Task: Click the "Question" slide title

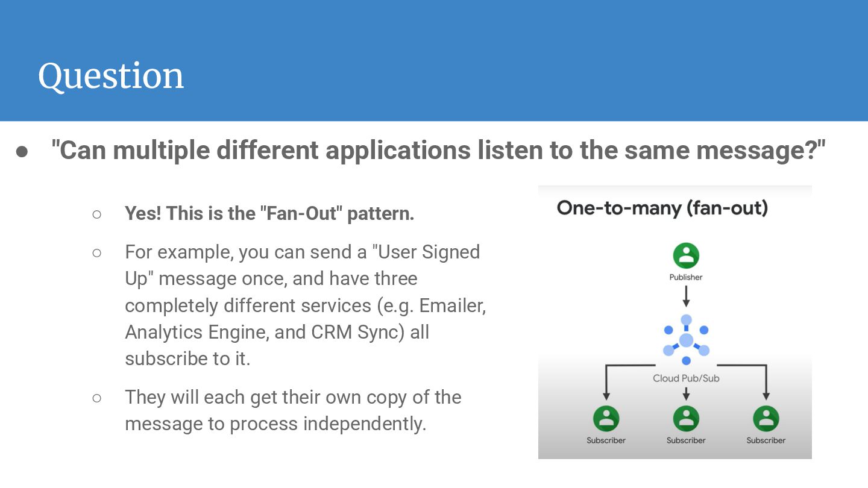Action: pyautogui.click(x=111, y=77)
